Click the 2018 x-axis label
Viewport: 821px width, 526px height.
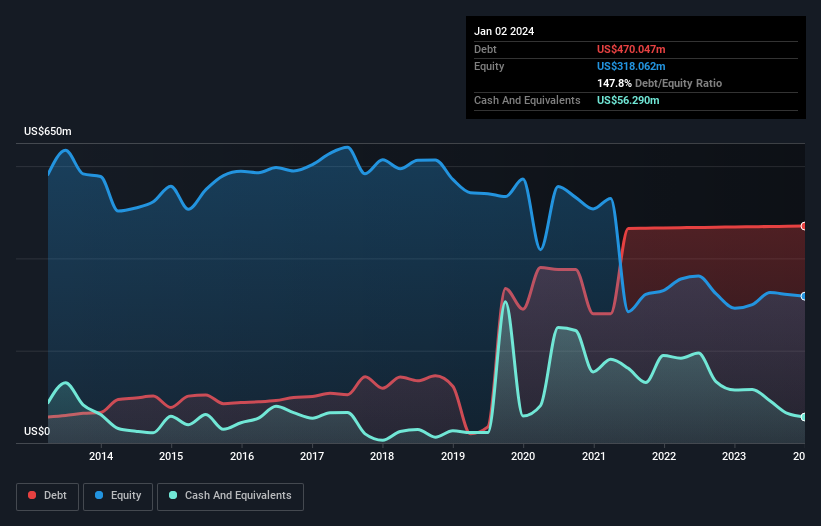tap(382, 456)
